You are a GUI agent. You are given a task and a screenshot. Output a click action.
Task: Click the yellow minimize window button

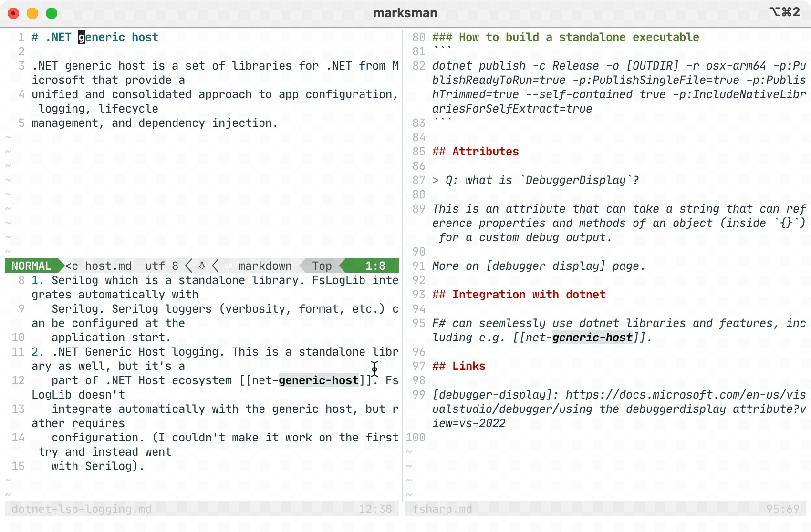[32, 13]
